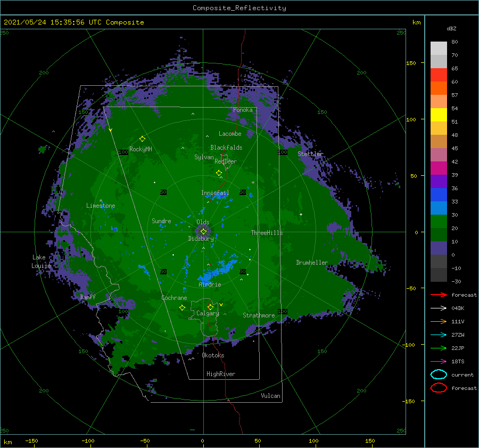The height and width of the screenshot is (448, 479).
Task: Select the slate violet swatch between 10 and 0
Action: pos(439,248)
